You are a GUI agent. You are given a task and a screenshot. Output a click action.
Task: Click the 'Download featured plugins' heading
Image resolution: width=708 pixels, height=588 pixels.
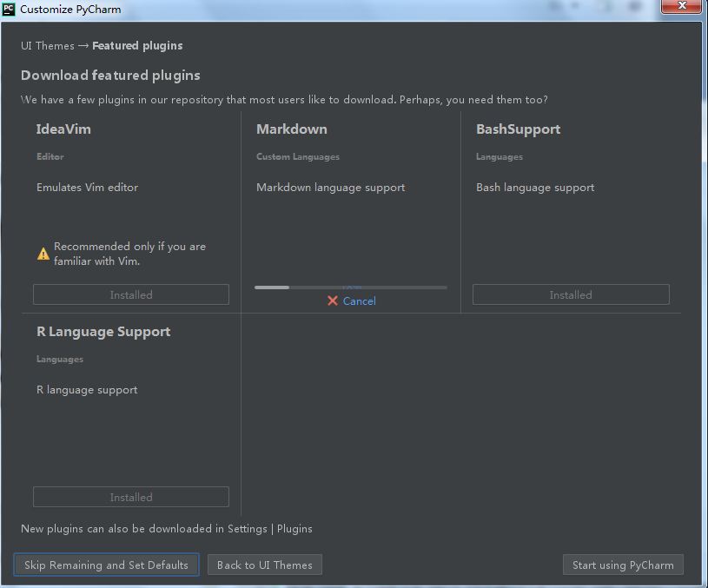[x=110, y=75]
